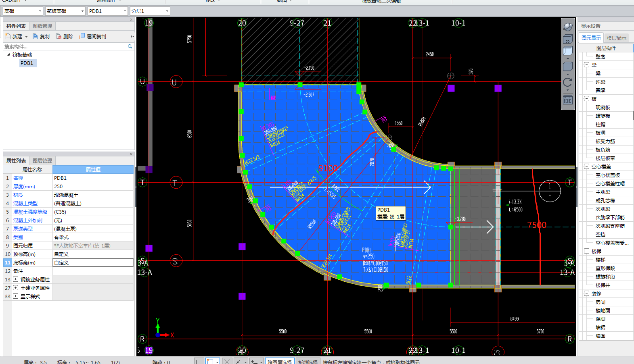The image size is (634, 364).
Task: Switch to the 3D cube view icon
Action: 568,39
